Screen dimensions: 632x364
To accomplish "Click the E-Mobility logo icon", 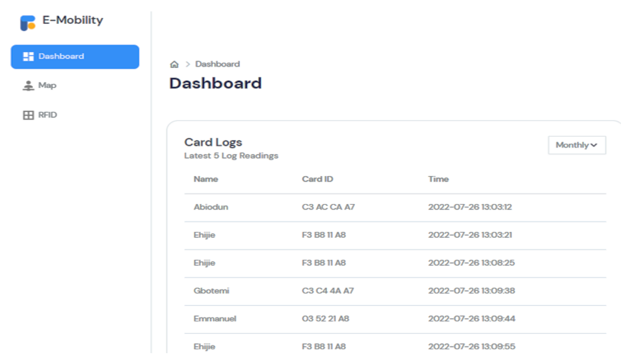I will pyautogui.click(x=28, y=23).
